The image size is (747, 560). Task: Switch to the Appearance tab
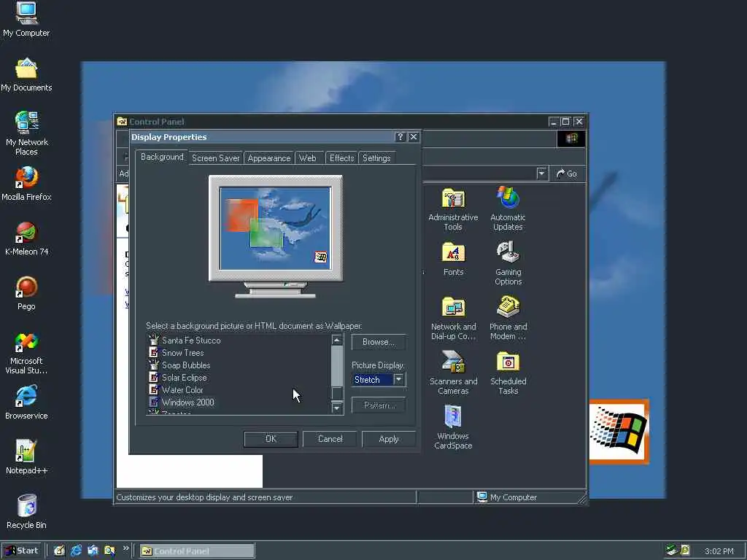tap(268, 158)
